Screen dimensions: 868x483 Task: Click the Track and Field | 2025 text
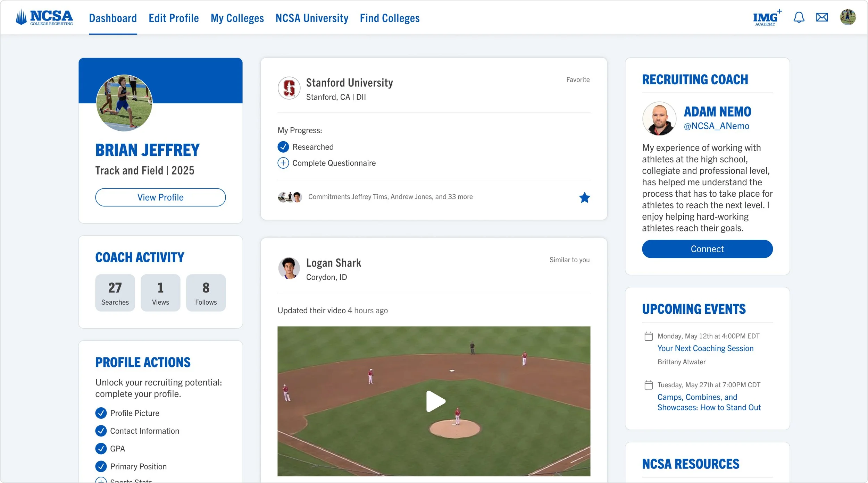(145, 171)
